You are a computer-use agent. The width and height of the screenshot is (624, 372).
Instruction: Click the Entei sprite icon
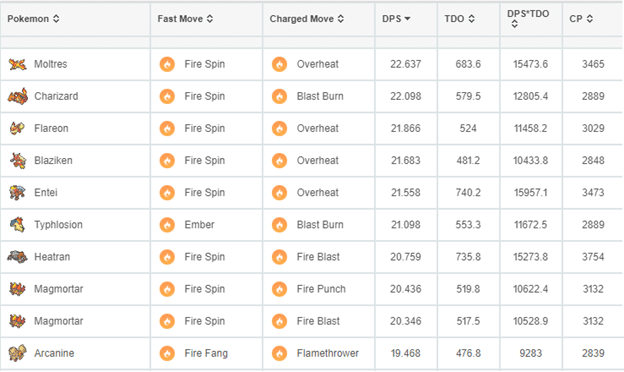tap(18, 193)
